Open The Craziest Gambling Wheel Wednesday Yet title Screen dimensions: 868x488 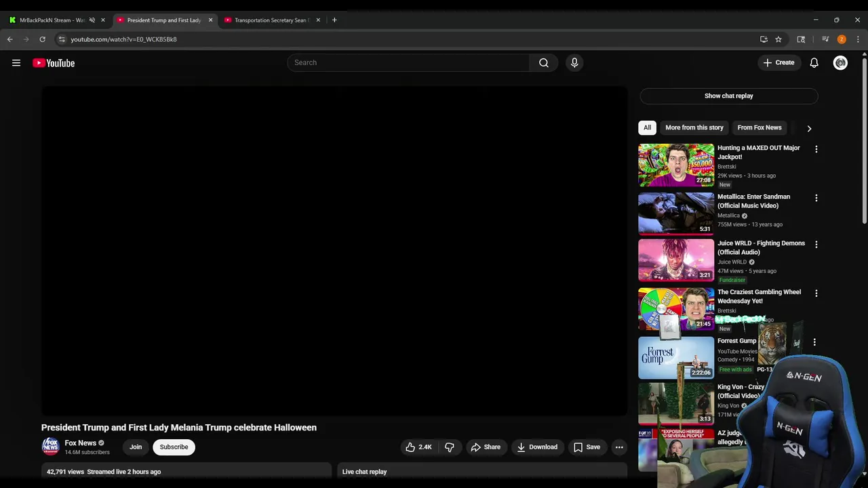(759, 296)
